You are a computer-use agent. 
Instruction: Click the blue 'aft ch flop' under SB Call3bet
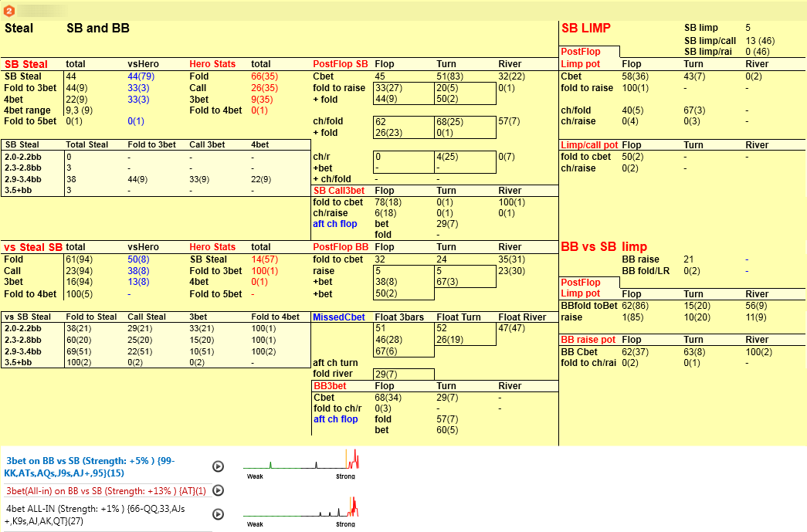[x=334, y=224]
